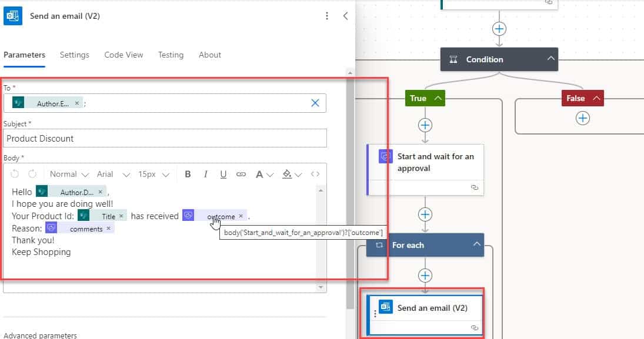This screenshot has height=339, width=644.
Task: Click the Advanced parameters label
Action: pos(40,335)
